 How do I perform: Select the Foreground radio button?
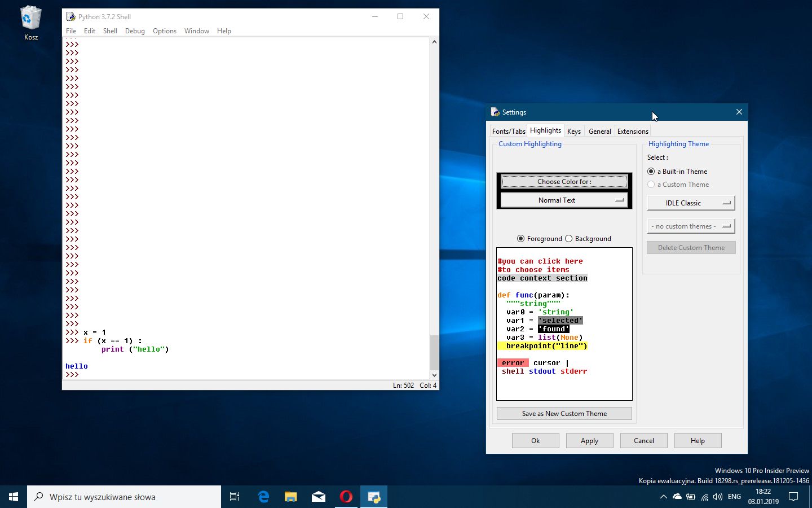pos(521,239)
